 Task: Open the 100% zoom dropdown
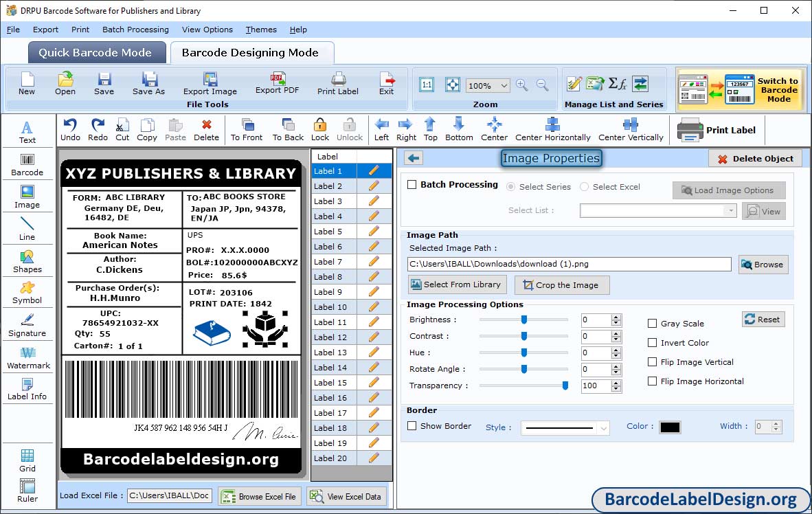pos(504,85)
